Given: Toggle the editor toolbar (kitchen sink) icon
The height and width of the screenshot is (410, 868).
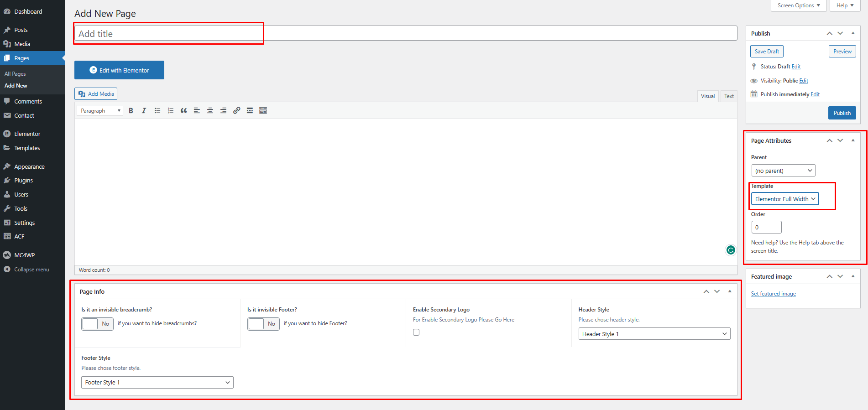Looking at the screenshot, I should (263, 111).
